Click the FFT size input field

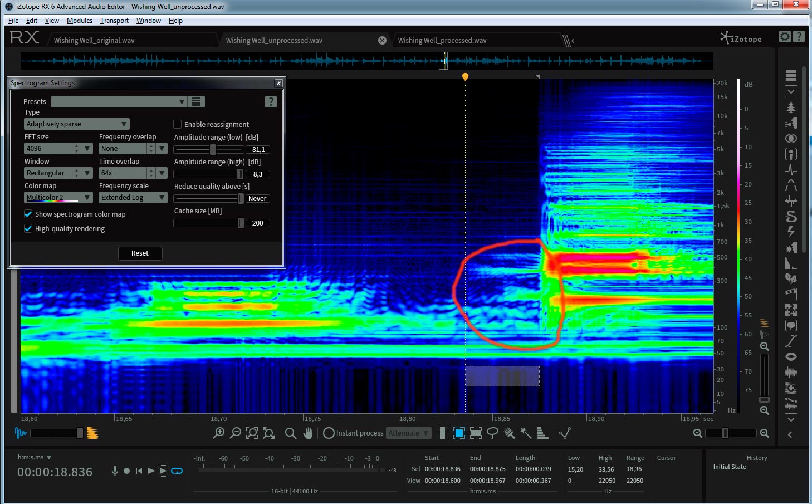point(47,149)
